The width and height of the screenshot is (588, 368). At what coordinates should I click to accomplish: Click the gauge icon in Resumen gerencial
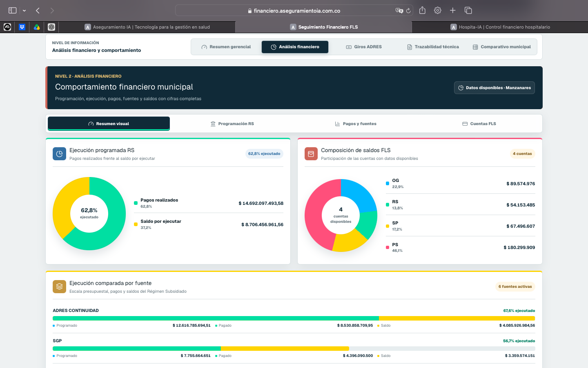point(204,47)
